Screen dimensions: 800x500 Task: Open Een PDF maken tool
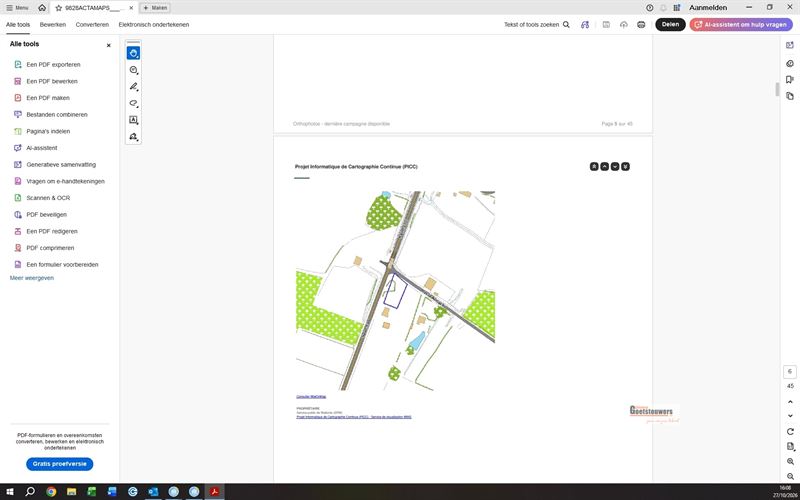(48, 98)
